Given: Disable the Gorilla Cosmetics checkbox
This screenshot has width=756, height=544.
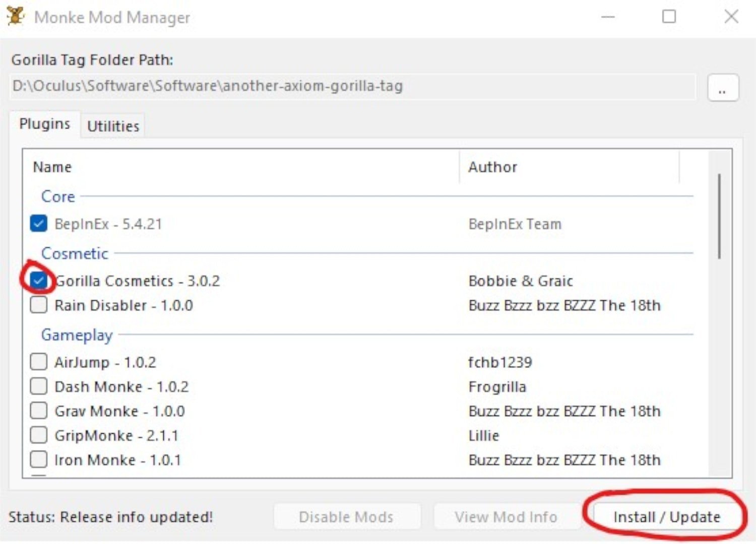Looking at the screenshot, I should [38, 280].
